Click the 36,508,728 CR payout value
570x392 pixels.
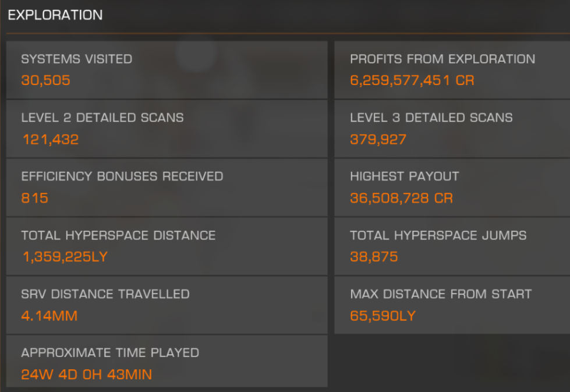(x=402, y=198)
